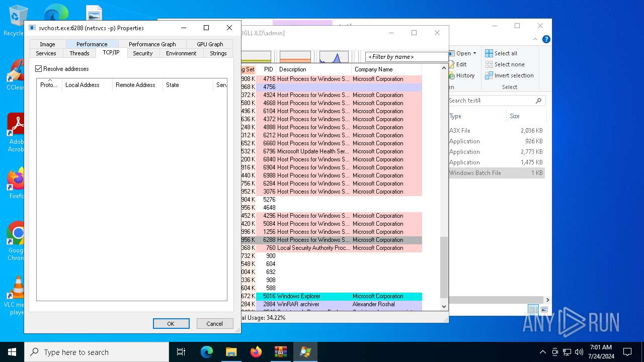Switch to the GPU Graph tab

(x=210, y=44)
